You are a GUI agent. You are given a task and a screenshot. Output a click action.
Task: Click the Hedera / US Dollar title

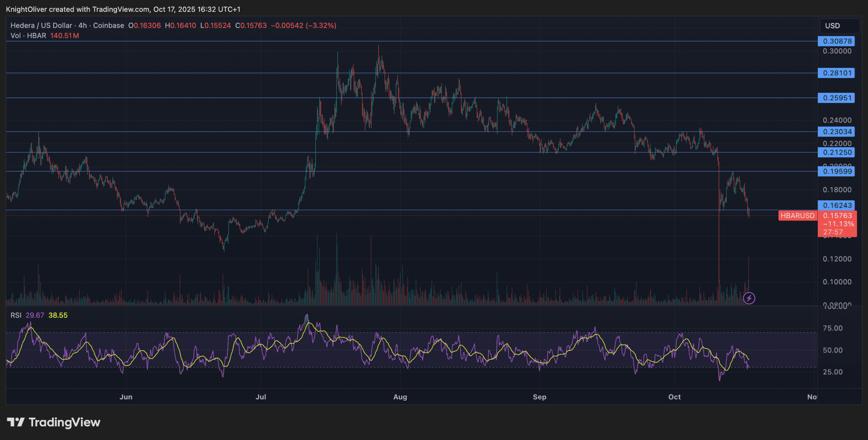[41, 25]
